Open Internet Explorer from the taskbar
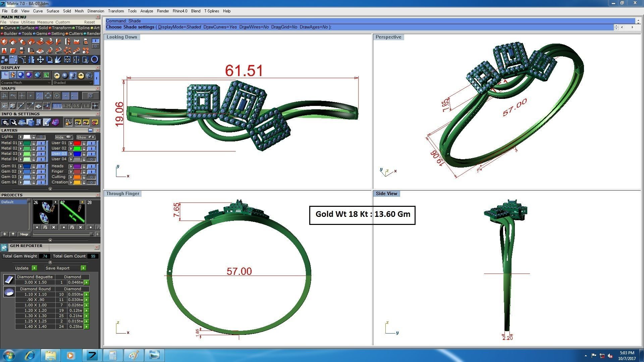644x362 pixels. point(30,355)
